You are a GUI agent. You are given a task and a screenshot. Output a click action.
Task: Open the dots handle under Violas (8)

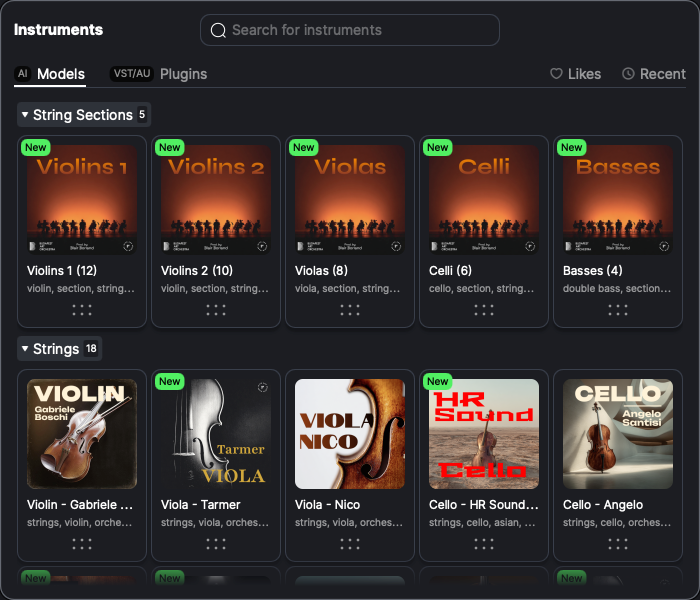(x=350, y=310)
